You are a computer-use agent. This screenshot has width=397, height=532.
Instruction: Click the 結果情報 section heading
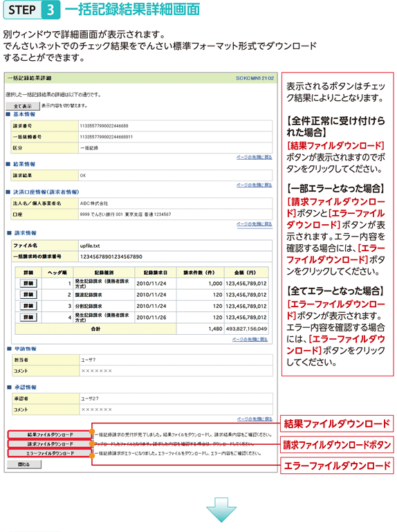pyautogui.click(x=24, y=164)
